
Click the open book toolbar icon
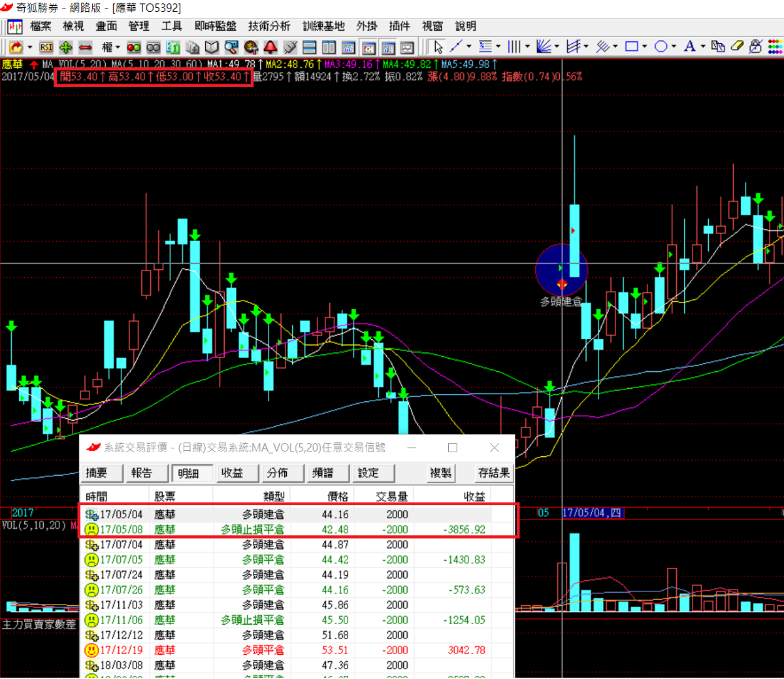point(212,47)
